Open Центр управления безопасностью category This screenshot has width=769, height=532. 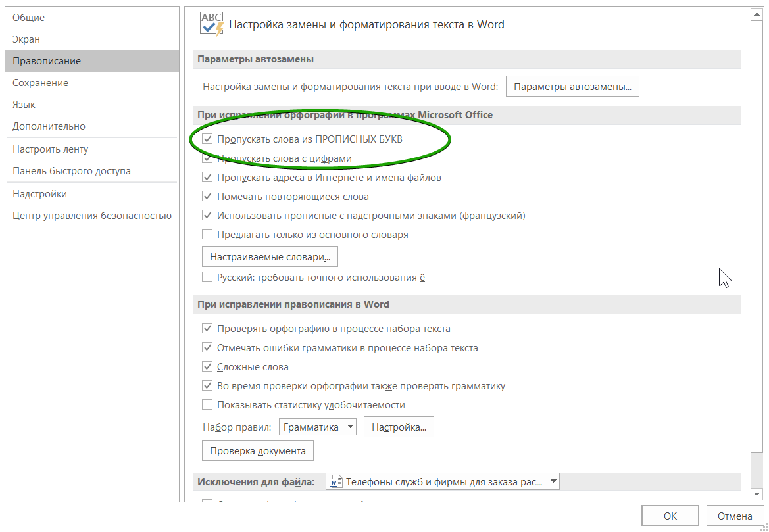[x=91, y=215]
